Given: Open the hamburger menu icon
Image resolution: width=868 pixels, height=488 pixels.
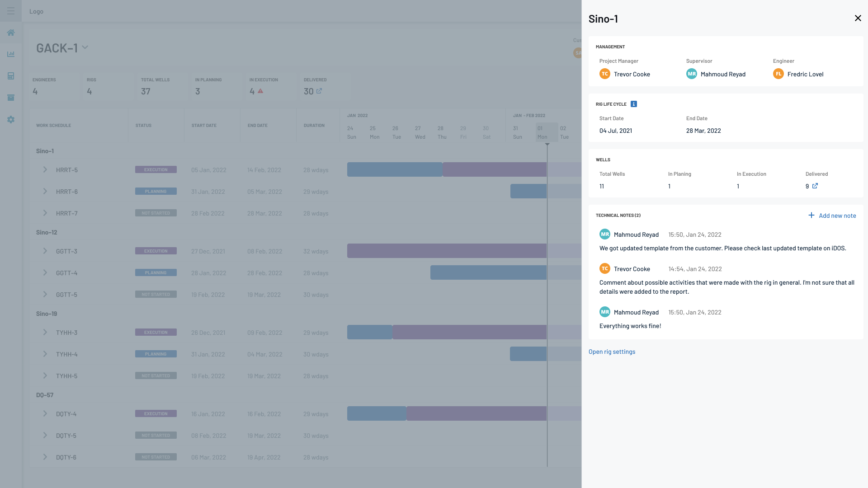Looking at the screenshot, I should (11, 11).
